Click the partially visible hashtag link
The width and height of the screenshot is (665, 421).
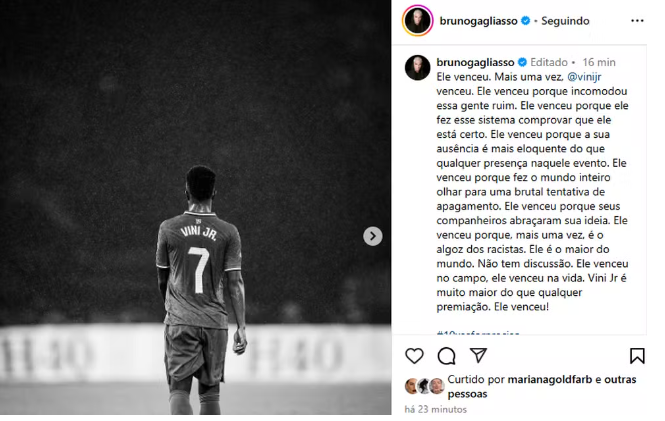pyautogui.click(x=478, y=333)
